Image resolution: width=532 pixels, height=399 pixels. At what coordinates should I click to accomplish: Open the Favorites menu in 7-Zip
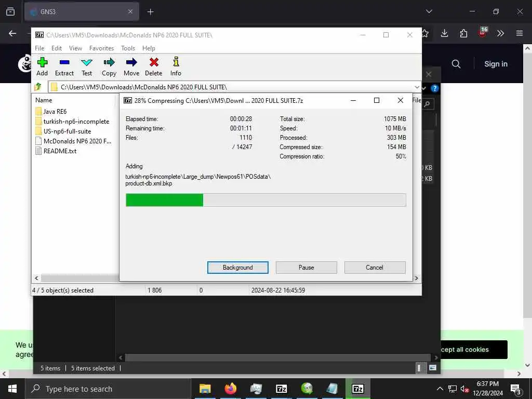(101, 48)
